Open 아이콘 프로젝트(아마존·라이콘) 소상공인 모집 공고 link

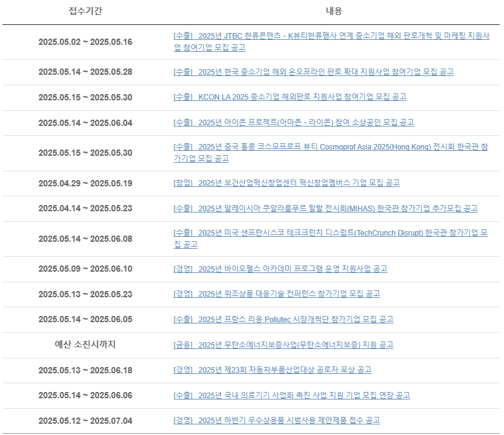[x=294, y=122]
